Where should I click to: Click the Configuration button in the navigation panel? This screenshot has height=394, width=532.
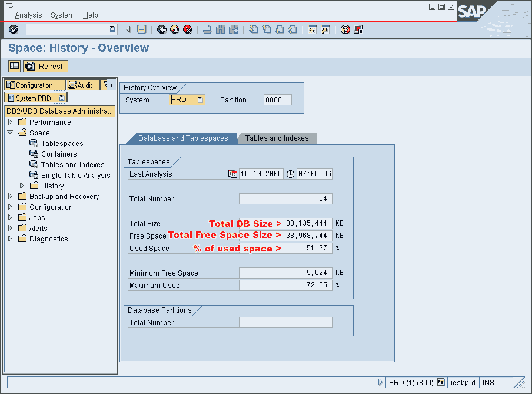click(34, 85)
